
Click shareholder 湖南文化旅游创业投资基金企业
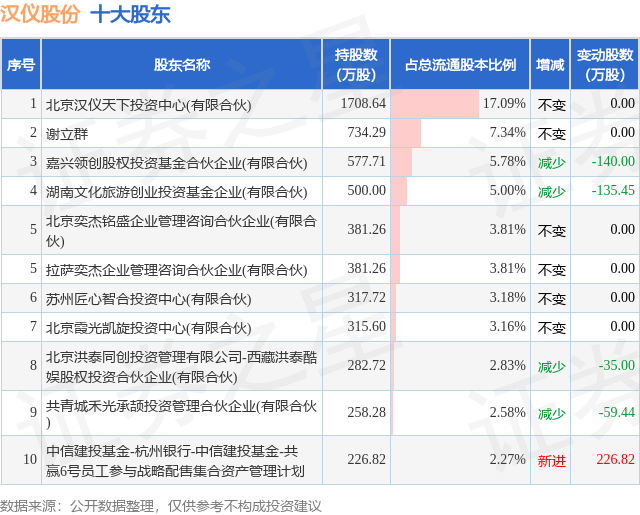click(176, 192)
